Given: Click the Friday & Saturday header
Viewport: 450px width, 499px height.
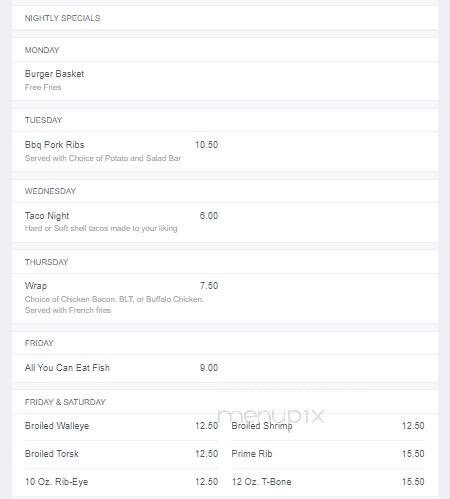Looking at the screenshot, I should tap(65, 402).
